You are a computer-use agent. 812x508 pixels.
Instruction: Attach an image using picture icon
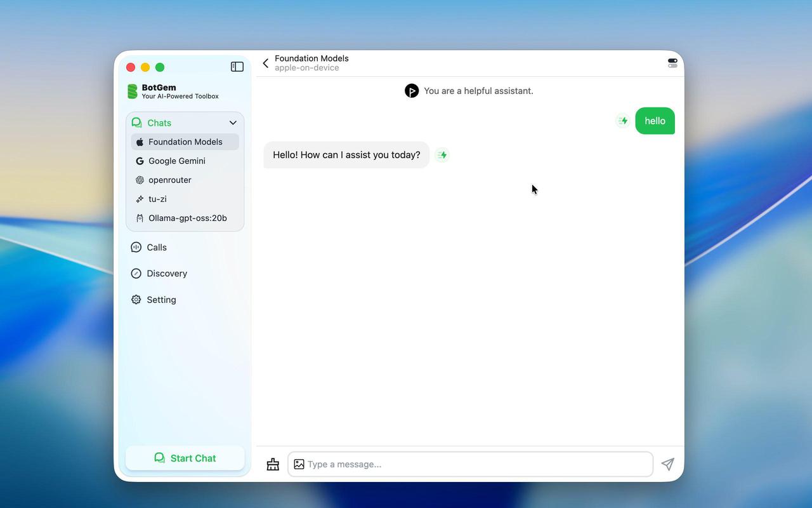tap(299, 464)
